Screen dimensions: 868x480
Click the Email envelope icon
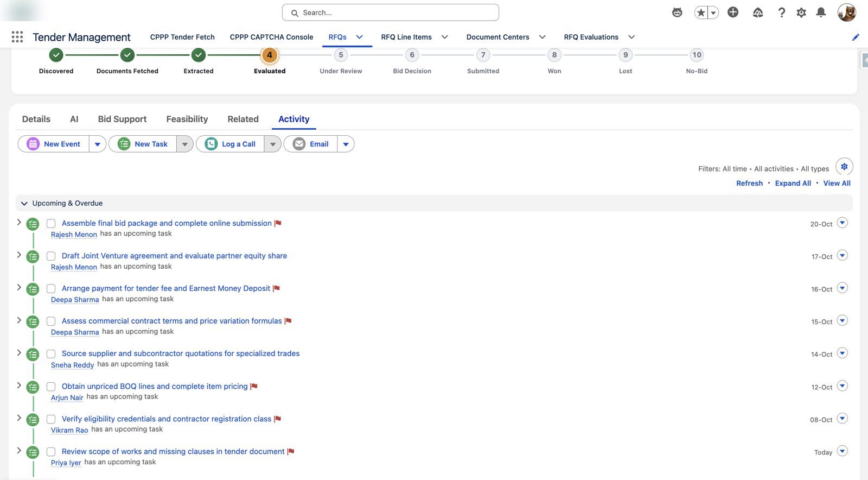point(299,144)
